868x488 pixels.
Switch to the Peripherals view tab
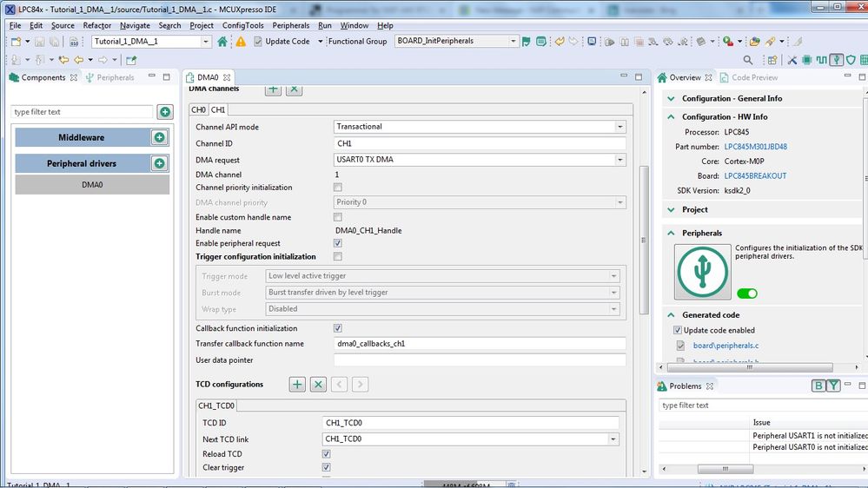pyautogui.click(x=116, y=77)
